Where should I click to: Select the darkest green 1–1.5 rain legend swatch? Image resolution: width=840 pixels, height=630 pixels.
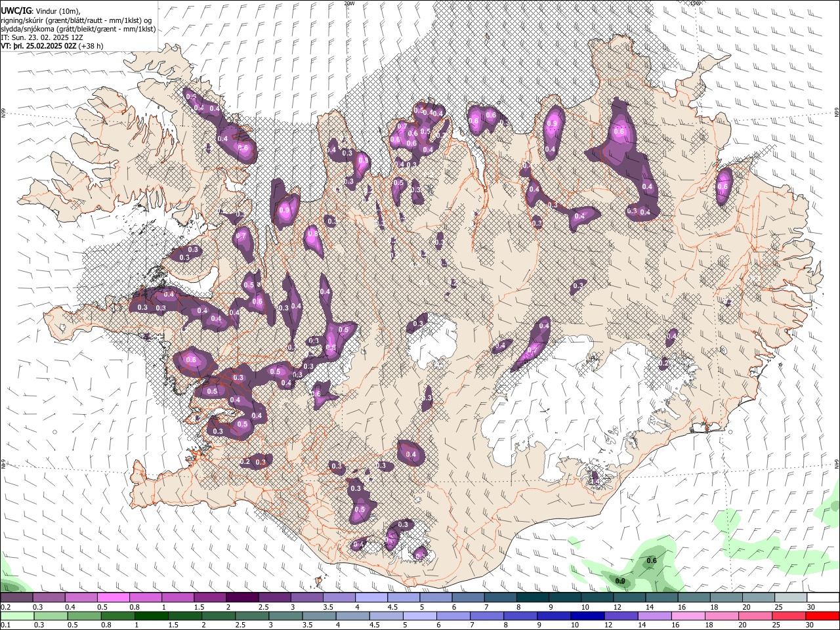coord(151,616)
